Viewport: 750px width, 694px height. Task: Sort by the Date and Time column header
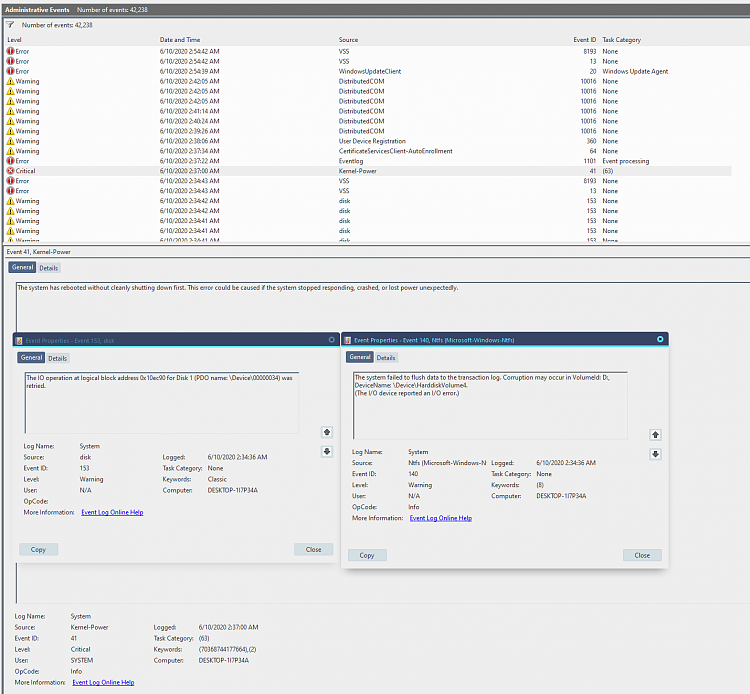[x=180, y=40]
